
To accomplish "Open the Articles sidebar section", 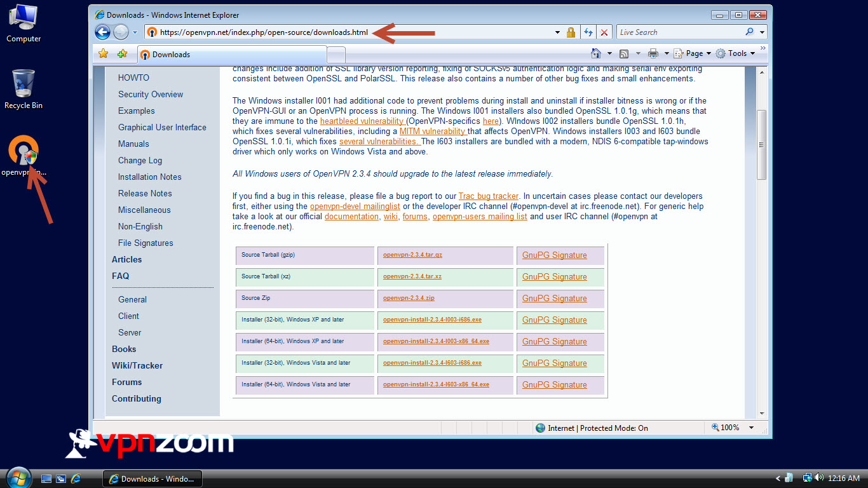I will point(126,259).
